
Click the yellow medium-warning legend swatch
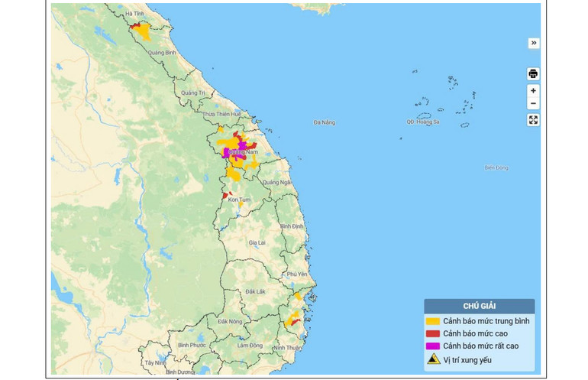(x=433, y=321)
